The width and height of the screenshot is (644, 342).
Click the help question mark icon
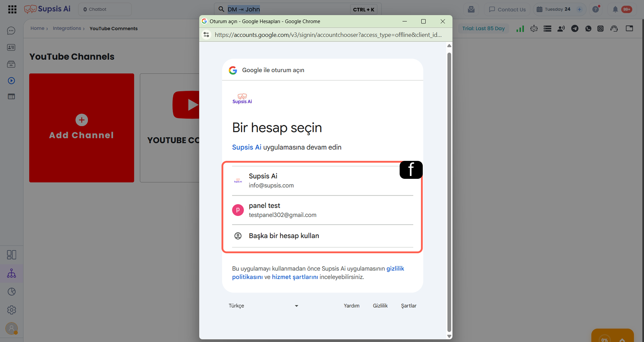tap(596, 9)
